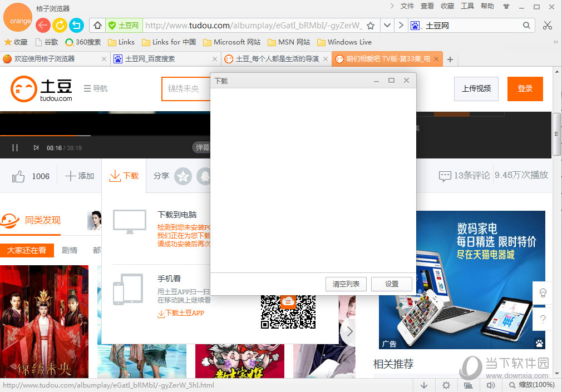The image size is (562, 392).
Task: Click the 清空列表 button in download dialog
Action: coord(346,284)
